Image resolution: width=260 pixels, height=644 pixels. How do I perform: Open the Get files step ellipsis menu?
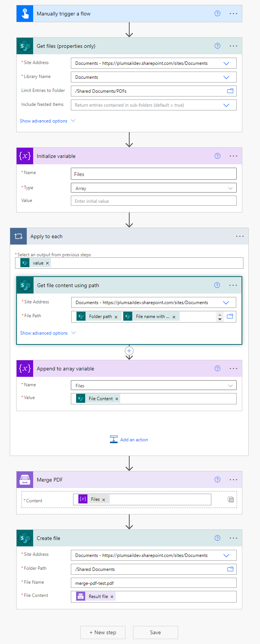(x=233, y=46)
